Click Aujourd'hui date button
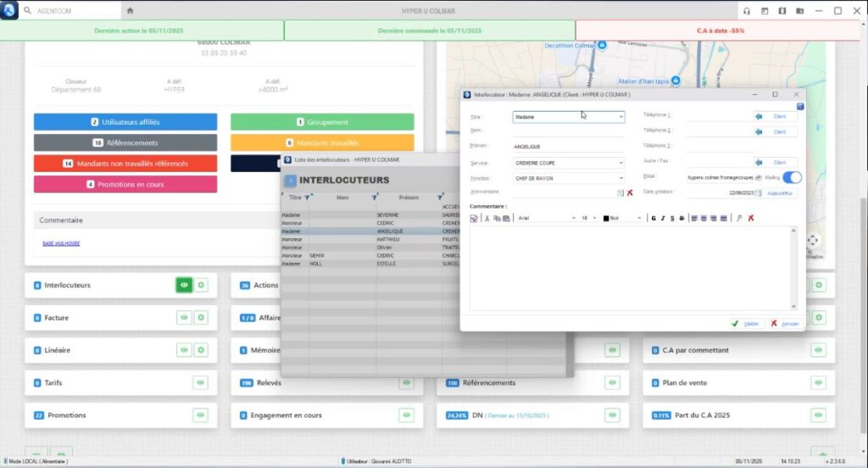The width and height of the screenshot is (868, 468). point(780,193)
